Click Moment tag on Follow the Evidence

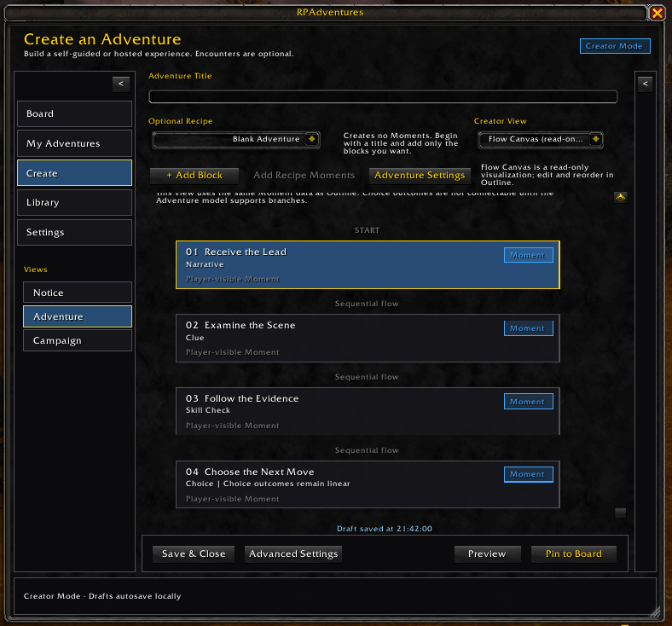[529, 402]
